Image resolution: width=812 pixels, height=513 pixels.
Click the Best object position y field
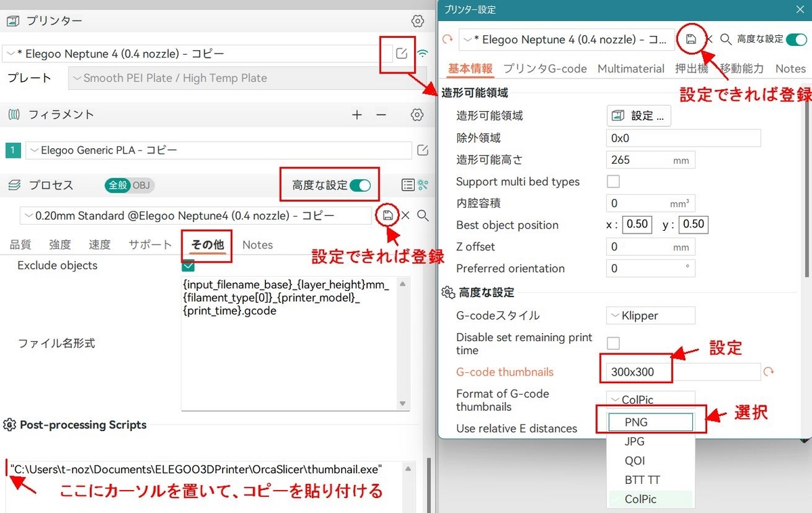click(x=694, y=225)
